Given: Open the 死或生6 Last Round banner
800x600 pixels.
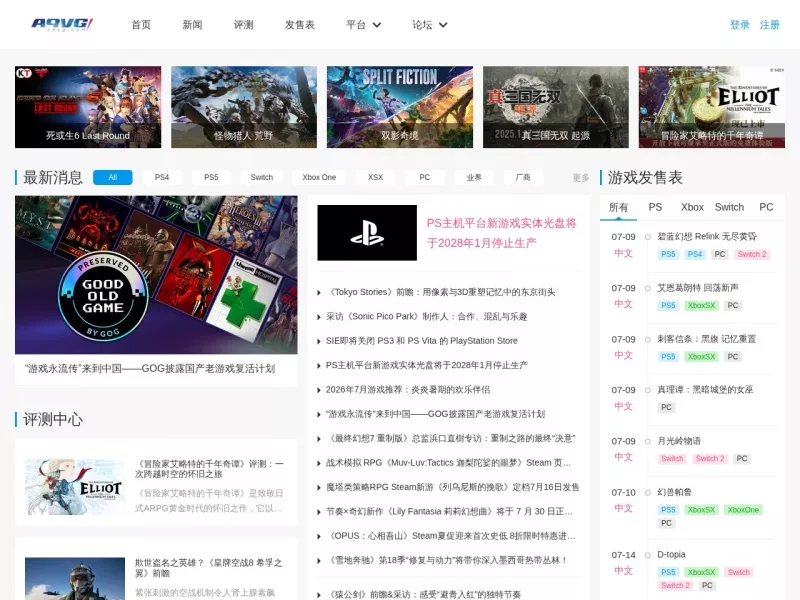Looking at the screenshot, I should coord(88,107).
